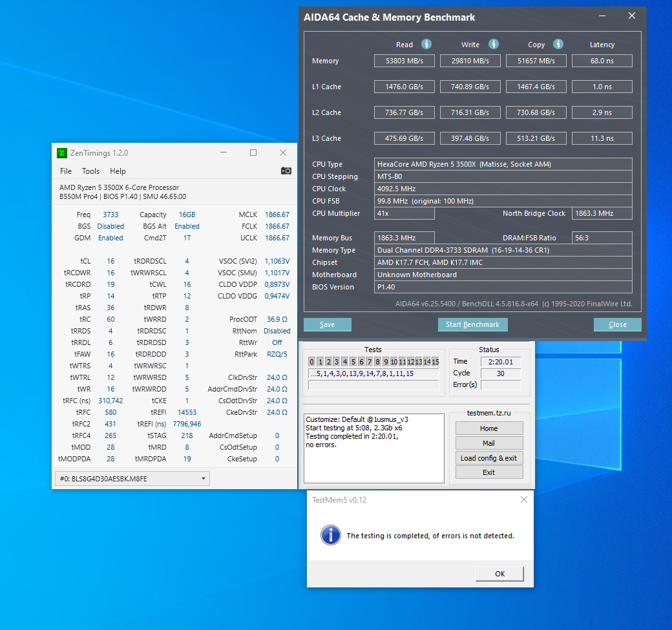Click the Memory Copy value 51657 MB/s

pyautogui.click(x=536, y=61)
